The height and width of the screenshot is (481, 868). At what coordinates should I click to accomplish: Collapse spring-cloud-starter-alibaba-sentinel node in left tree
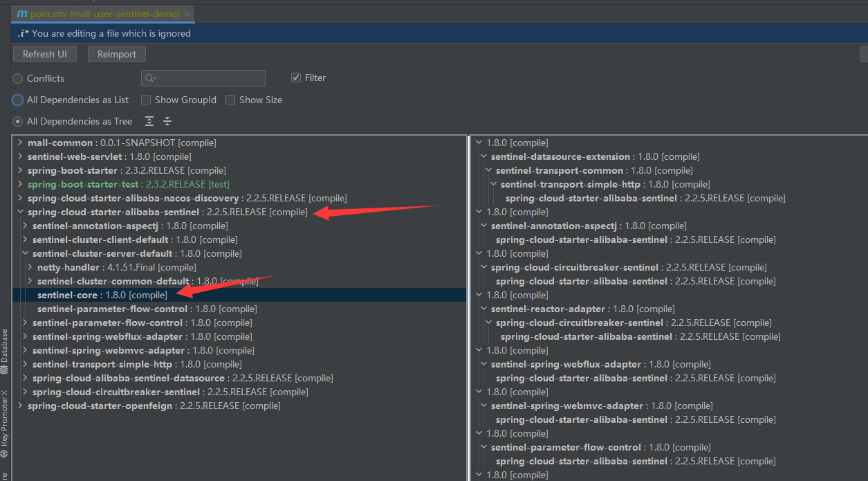(20, 212)
